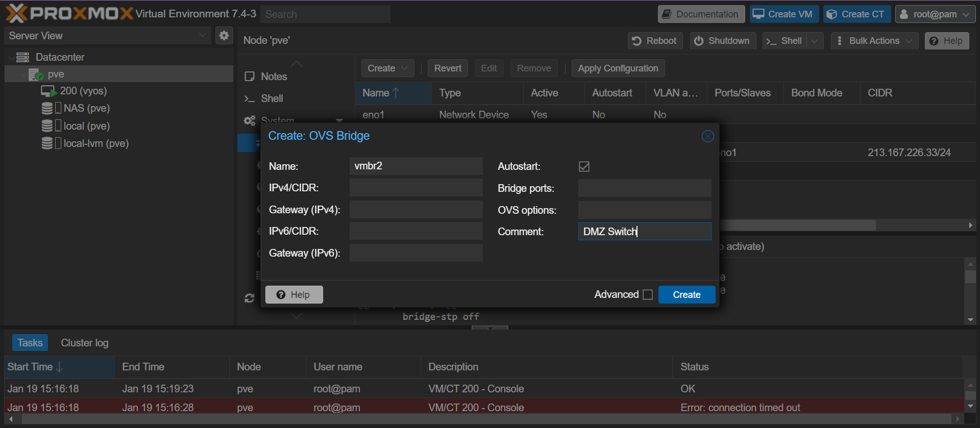This screenshot has height=428, width=980.
Task: Click the top Search box
Action: click(325, 14)
